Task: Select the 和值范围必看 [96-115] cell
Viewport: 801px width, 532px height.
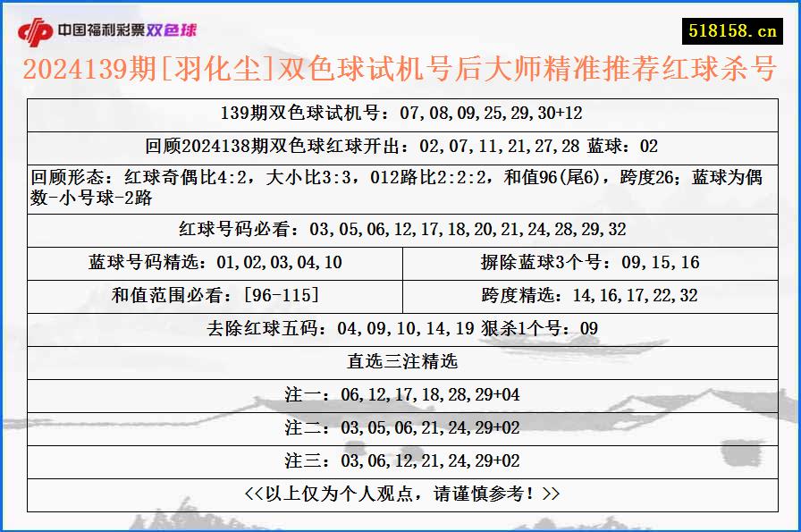Action: pos(213,294)
